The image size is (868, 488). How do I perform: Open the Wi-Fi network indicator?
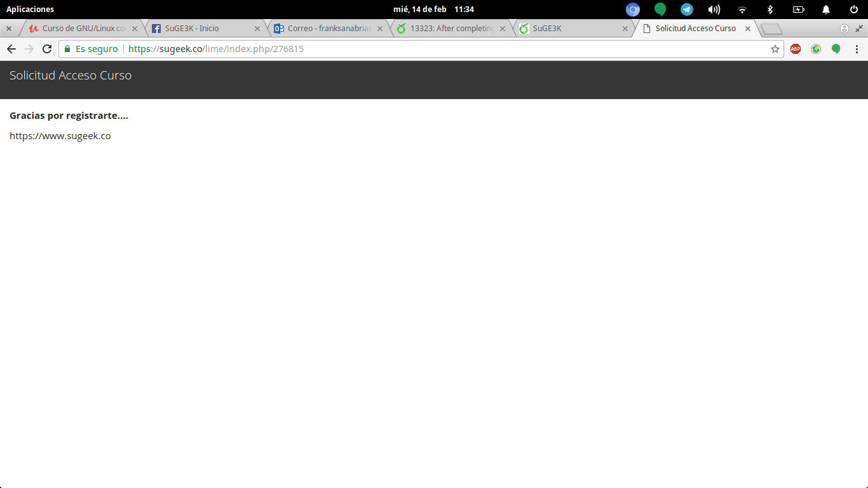(742, 10)
